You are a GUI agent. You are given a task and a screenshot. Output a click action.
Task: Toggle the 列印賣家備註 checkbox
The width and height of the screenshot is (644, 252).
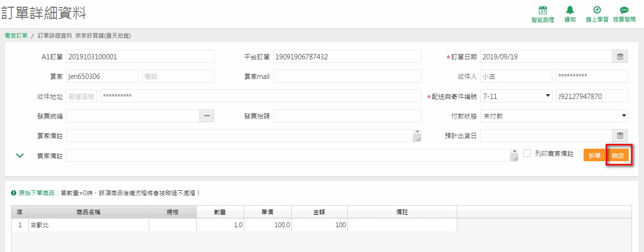point(527,153)
